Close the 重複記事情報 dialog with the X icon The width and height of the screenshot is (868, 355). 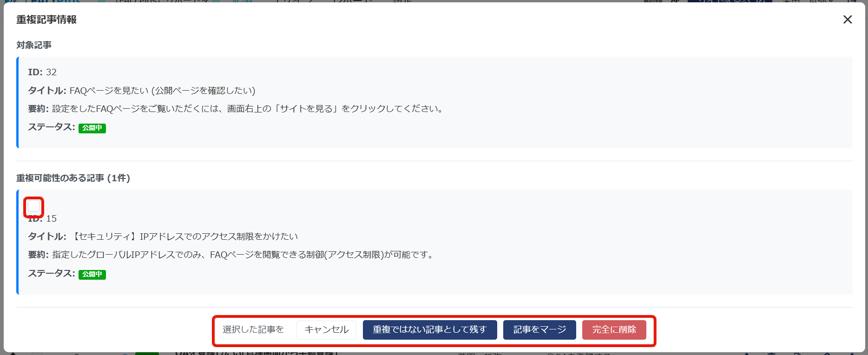pos(848,20)
